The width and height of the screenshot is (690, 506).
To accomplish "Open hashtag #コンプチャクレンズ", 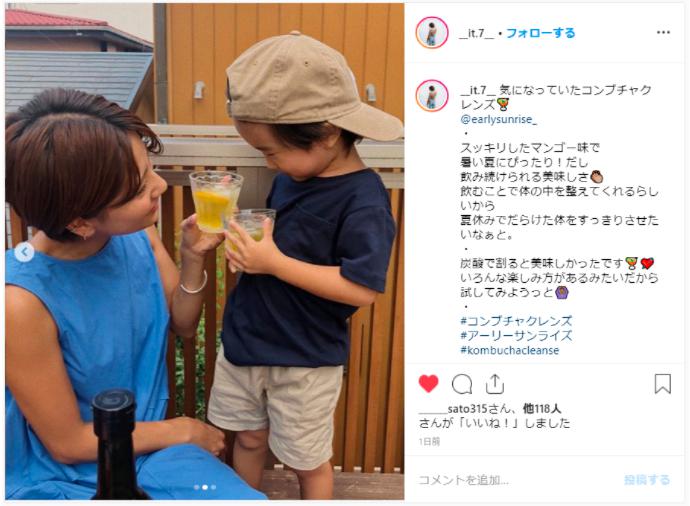I will [516, 321].
